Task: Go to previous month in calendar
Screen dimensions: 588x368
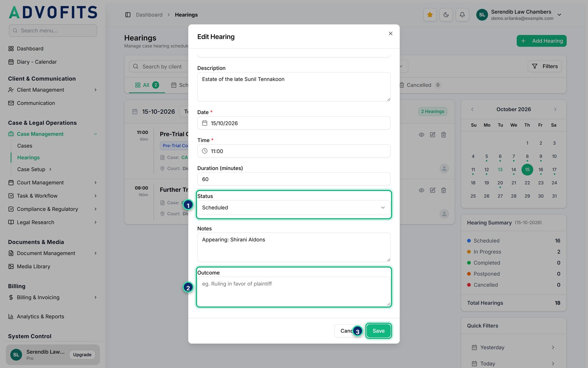Action: tap(472, 109)
